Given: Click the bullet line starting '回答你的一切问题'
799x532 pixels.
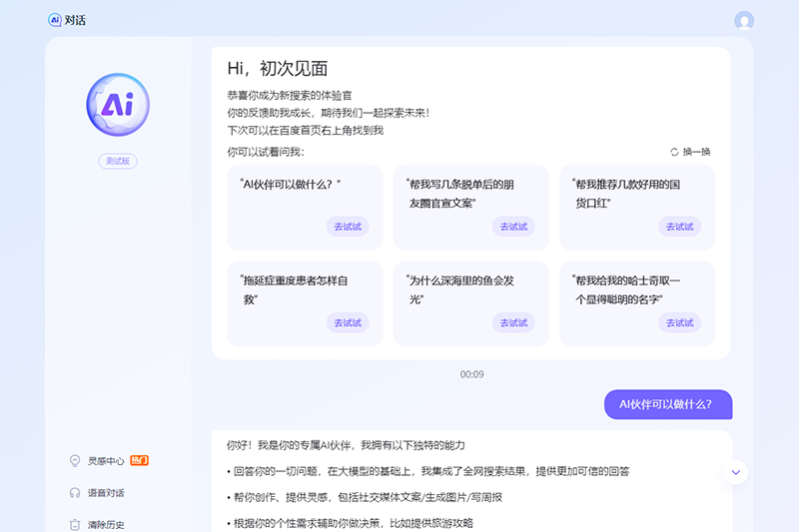Looking at the screenshot, I should click(x=428, y=471).
